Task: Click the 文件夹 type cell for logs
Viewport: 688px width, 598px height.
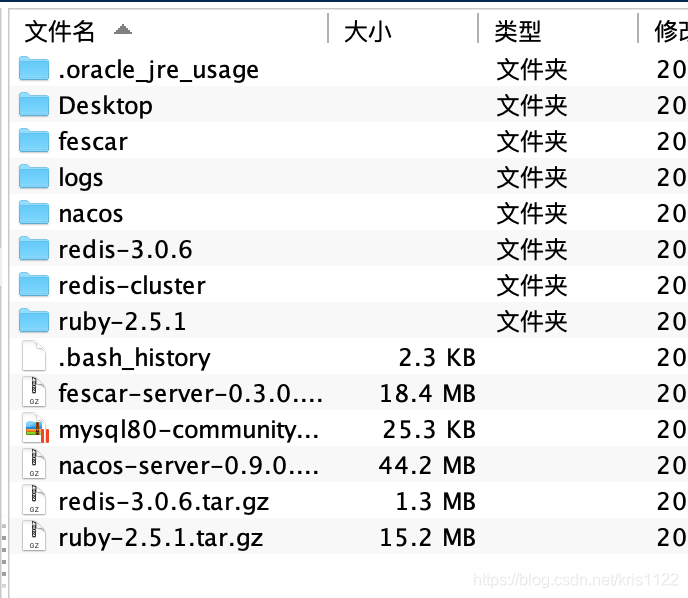Action: 532,178
